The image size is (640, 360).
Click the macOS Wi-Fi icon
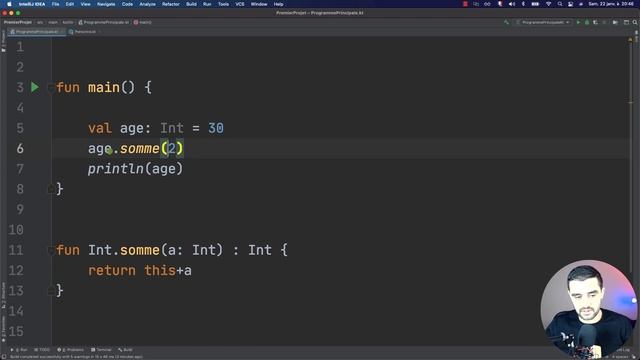point(549,4)
